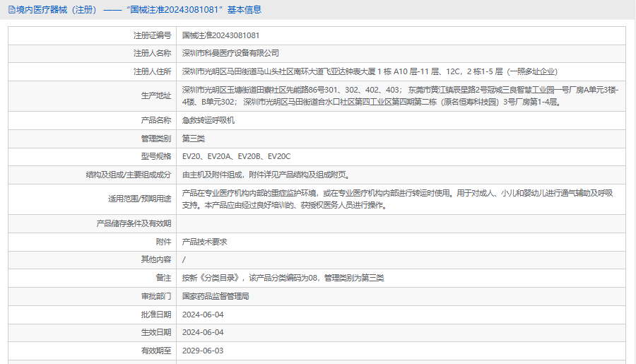Click the 批准日期 value 2024-06-04

click(x=203, y=315)
